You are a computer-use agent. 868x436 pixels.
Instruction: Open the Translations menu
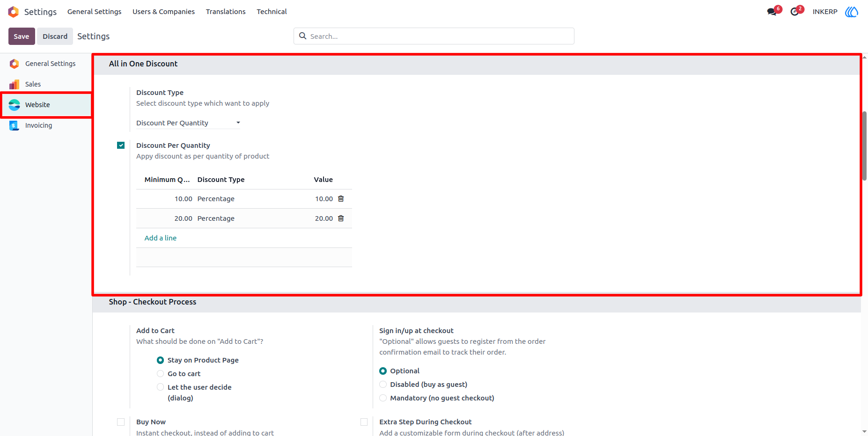[x=226, y=12]
